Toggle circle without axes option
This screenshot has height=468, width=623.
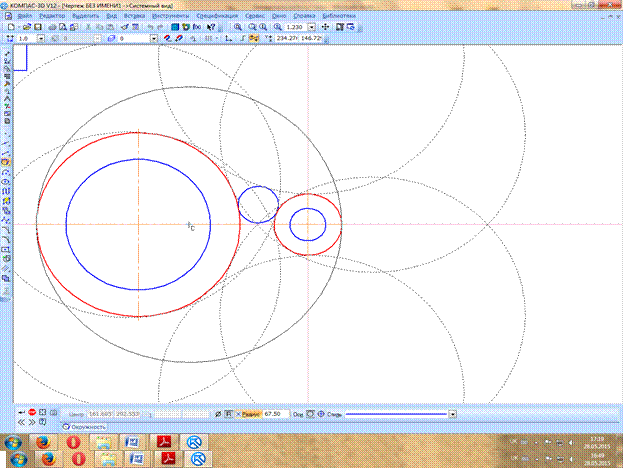(x=310, y=414)
